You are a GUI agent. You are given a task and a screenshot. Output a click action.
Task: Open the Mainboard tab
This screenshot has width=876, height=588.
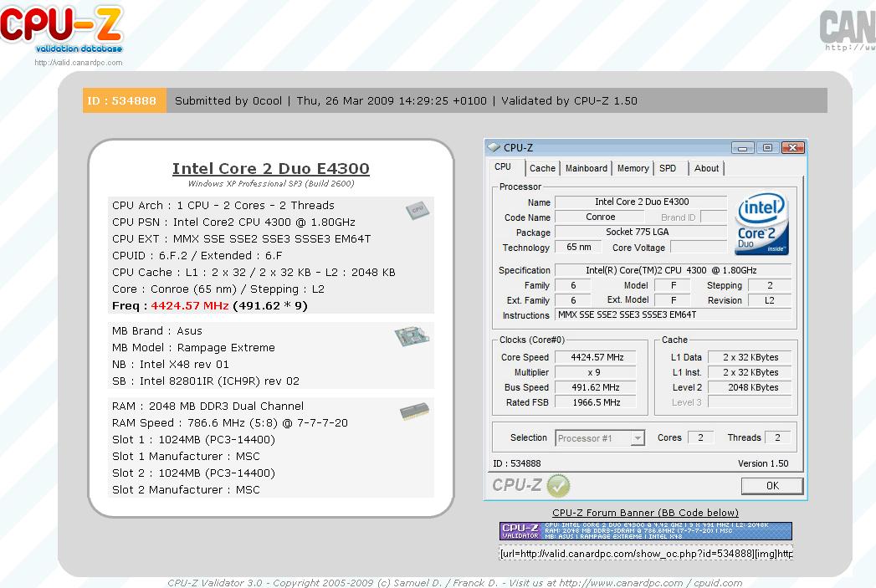(x=586, y=168)
